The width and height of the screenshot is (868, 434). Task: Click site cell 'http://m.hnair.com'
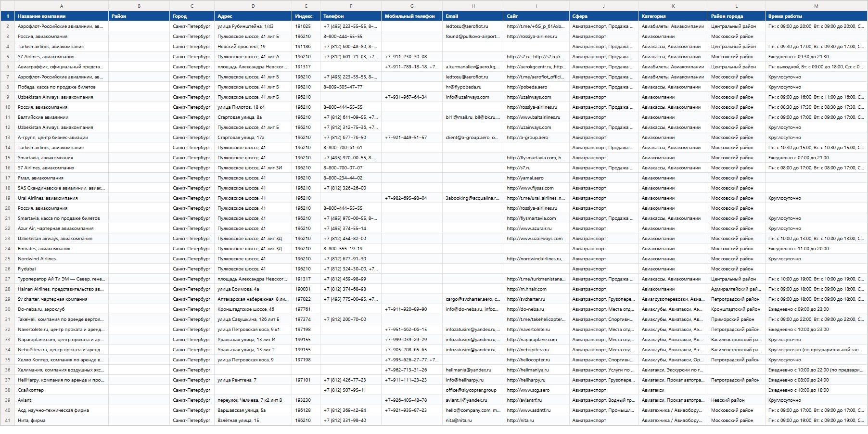[x=536, y=289]
